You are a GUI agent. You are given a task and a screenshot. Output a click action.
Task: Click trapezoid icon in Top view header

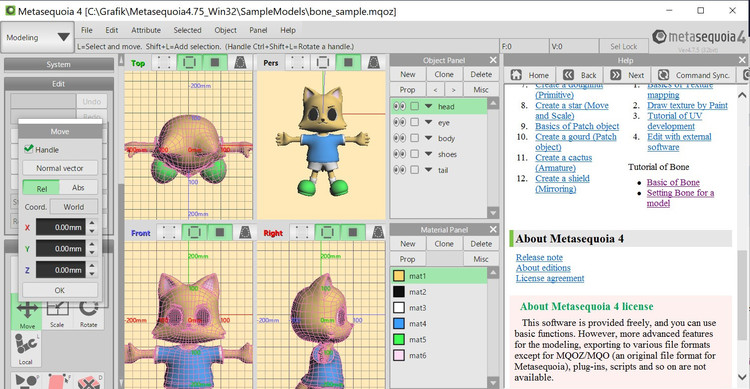[240, 63]
